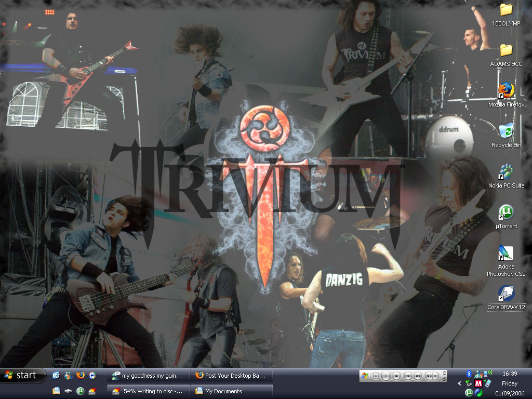Viewport: 532px width, 399px height.
Task: Click the MSN Messenger tray icon
Action: click(478, 374)
